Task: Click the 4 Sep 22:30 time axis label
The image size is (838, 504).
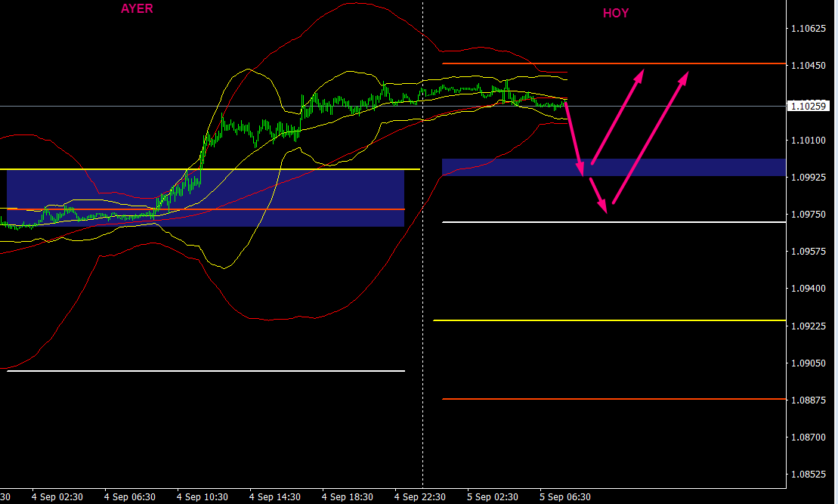Action: [419, 497]
